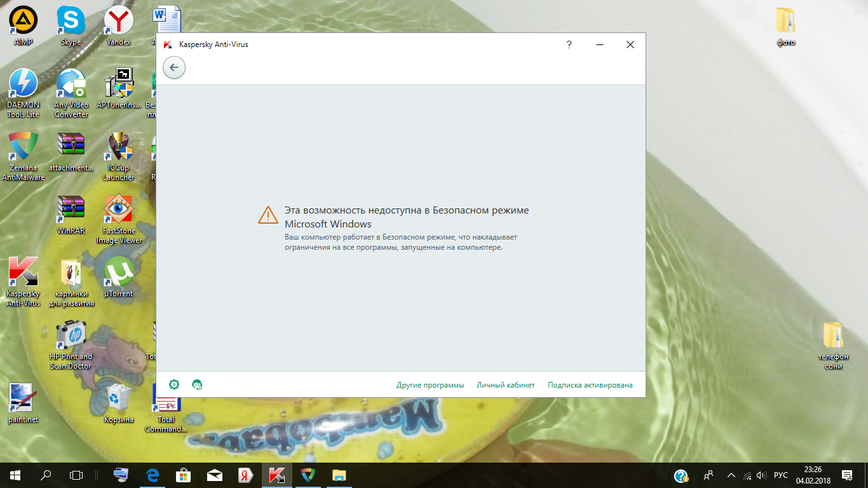Open Skype desktop shortcut
The height and width of the screenshot is (488, 868).
(x=71, y=25)
